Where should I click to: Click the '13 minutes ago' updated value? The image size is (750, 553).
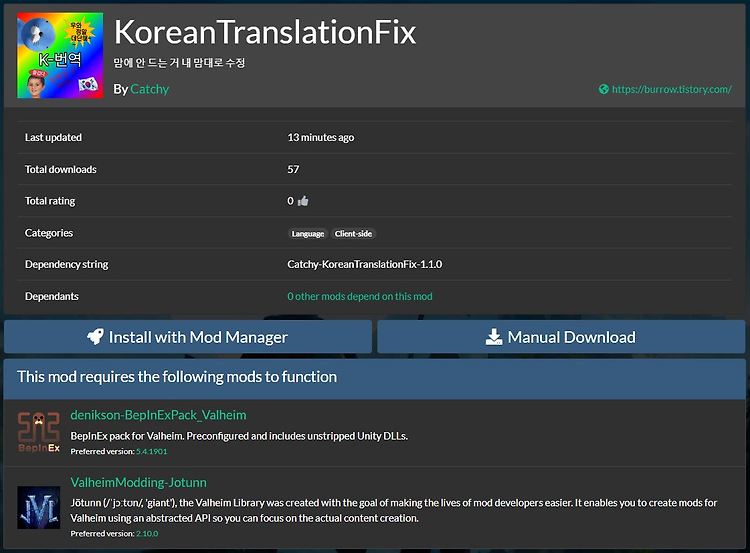tap(320, 138)
